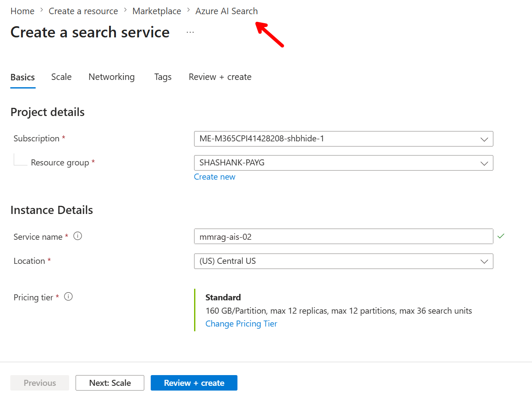Click the pricing tier description mentioning 160 GB/Partition
The height and width of the screenshot is (394, 532).
point(339,311)
